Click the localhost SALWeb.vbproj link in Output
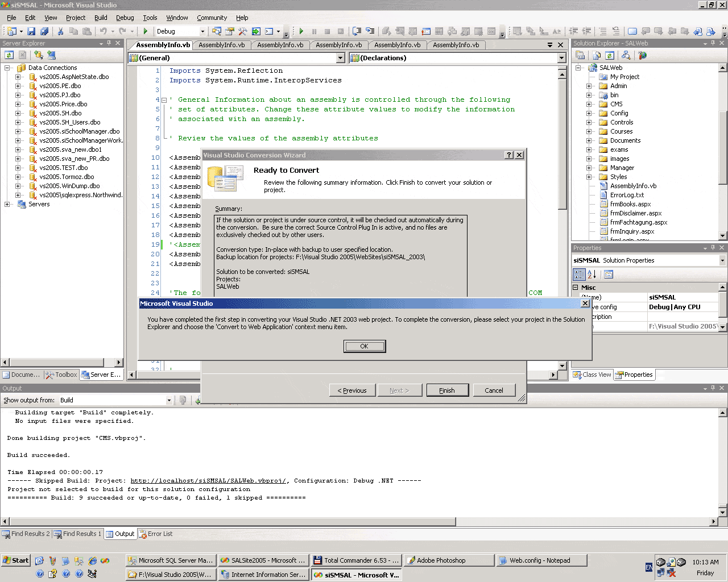This screenshot has width=728, height=582. pos(208,481)
